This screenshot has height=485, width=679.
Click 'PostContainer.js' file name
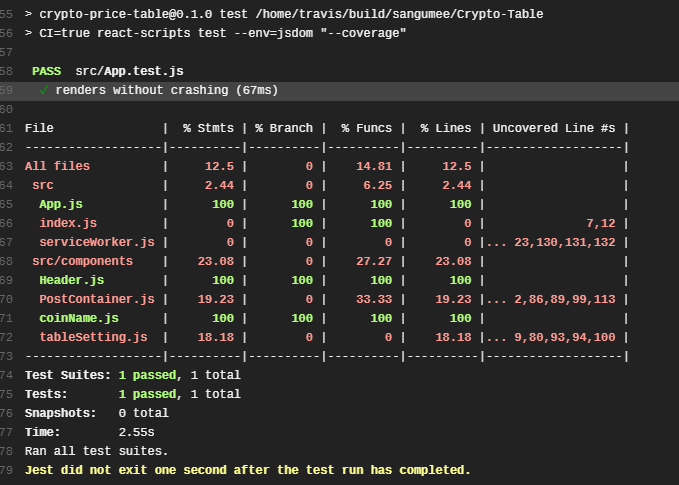(97, 299)
